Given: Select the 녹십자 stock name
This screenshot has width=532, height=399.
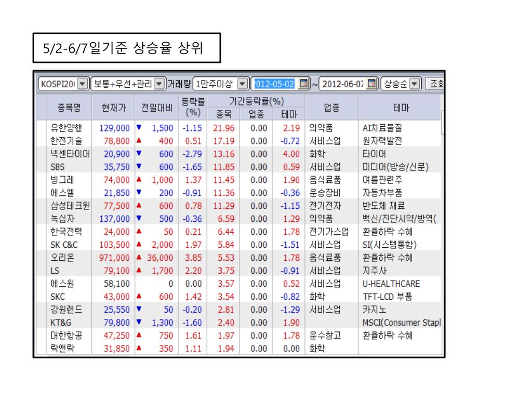Looking at the screenshot, I should tap(62, 219).
